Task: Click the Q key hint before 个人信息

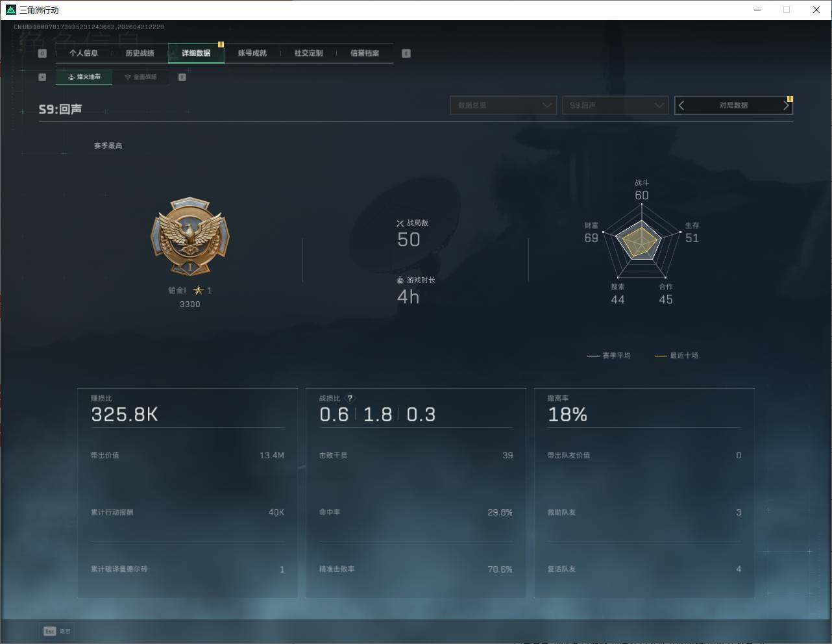Action: [x=42, y=53]
